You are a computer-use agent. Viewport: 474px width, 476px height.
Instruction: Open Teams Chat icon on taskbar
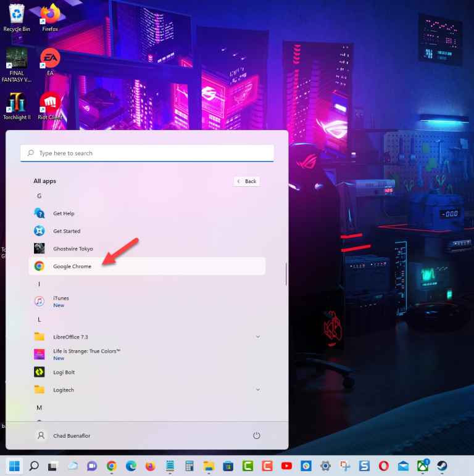click(92, 466)
